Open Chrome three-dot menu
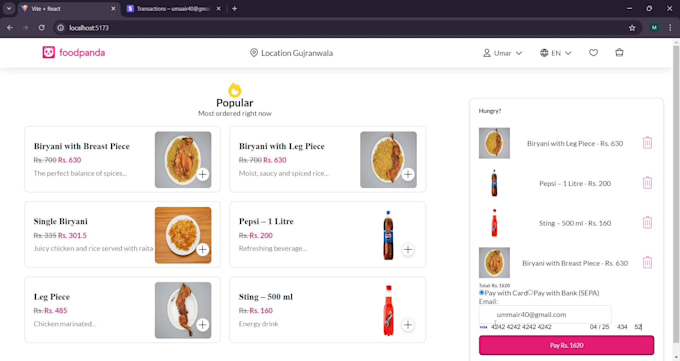The image size is (680, 361). [670, 27]
